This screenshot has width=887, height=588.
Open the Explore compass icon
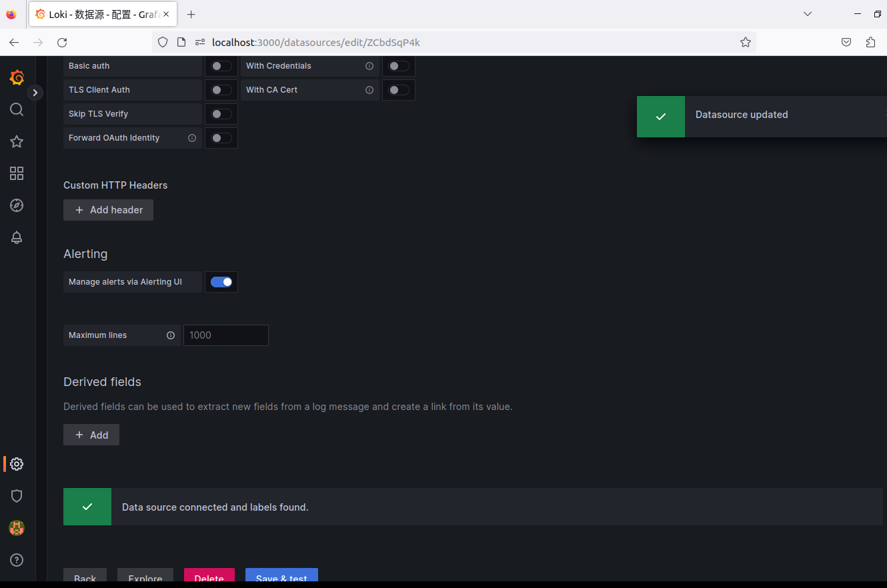click(17, 205)
